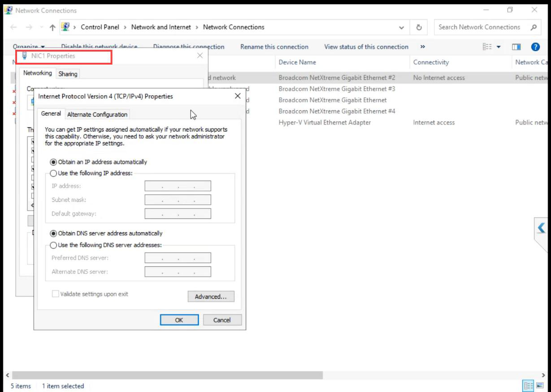Image resolution: width=551 pixels, height=392 pixels.
Task: Show more toolbar commands via double chevron
Action: pos(422,47)
